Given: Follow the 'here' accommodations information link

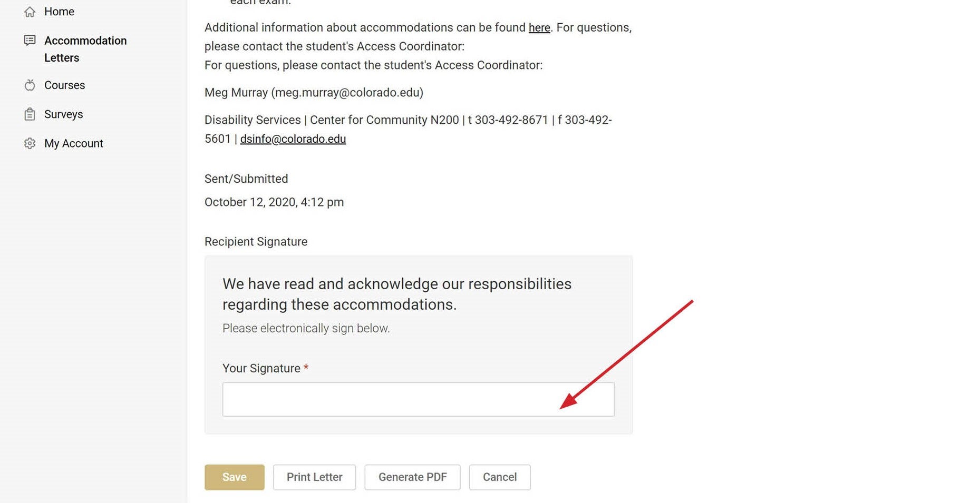Looking at the screenshot, I should pos(539,27).
